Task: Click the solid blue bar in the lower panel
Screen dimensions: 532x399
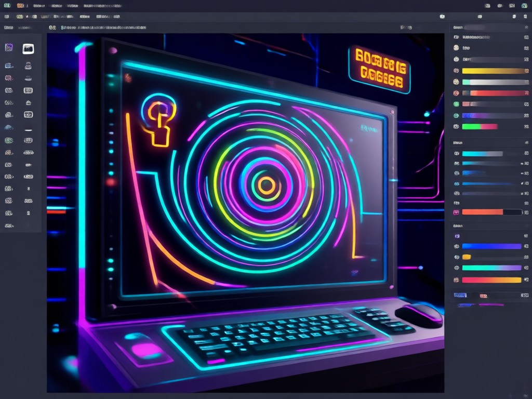Action: [491, 246]
